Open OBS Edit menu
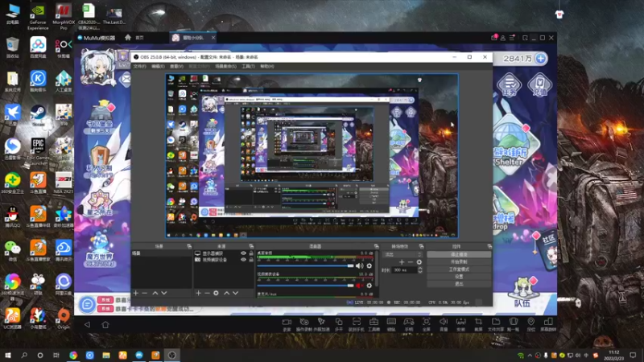 158,66
